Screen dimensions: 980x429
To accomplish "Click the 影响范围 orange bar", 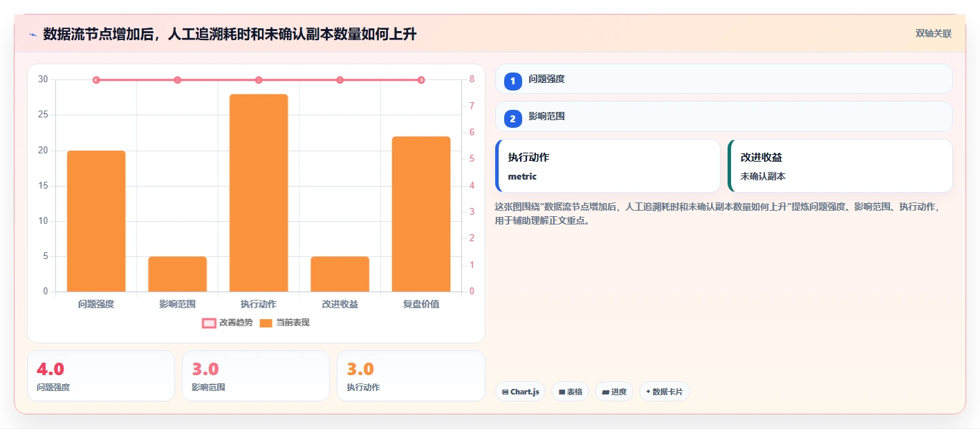I will (177, 274).
